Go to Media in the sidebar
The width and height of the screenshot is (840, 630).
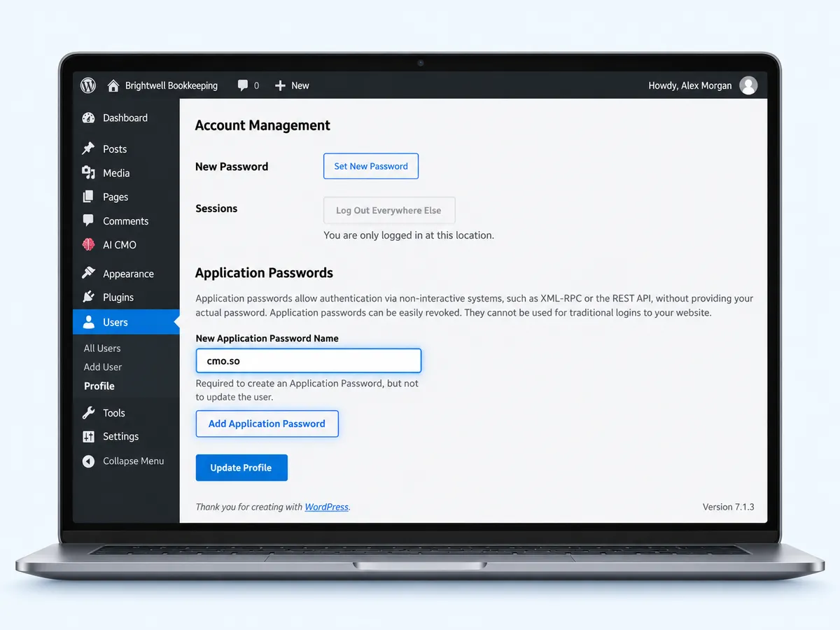(116, 172)
